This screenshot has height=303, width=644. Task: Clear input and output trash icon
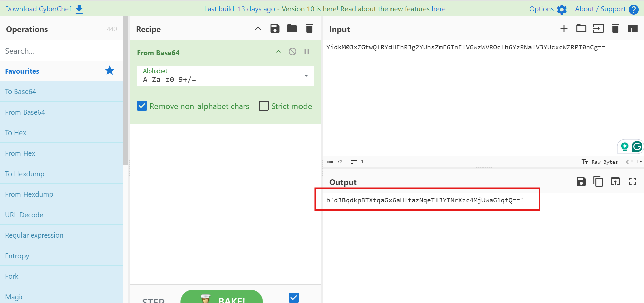[x=615, y=29]
